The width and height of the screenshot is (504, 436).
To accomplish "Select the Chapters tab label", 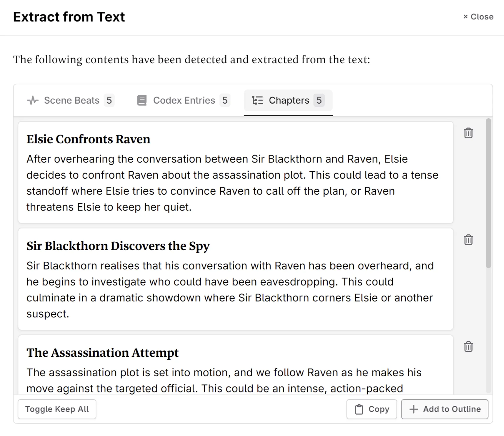I will tap(289, 100).
